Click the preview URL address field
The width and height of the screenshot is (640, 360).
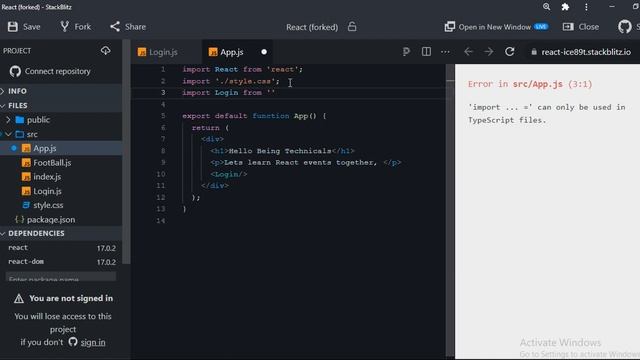pos(586,52)
